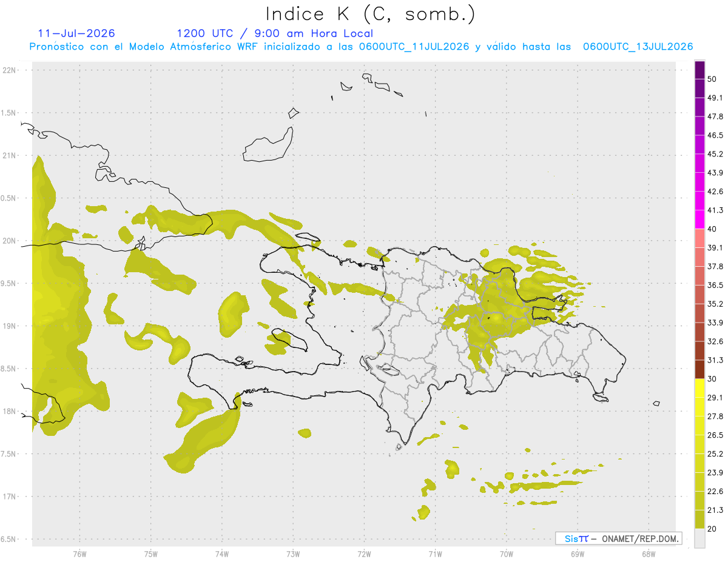Viewport: 728px width, 562px height.
Task: Click the gray swatch below the 20 label
Action: [700, 538]
